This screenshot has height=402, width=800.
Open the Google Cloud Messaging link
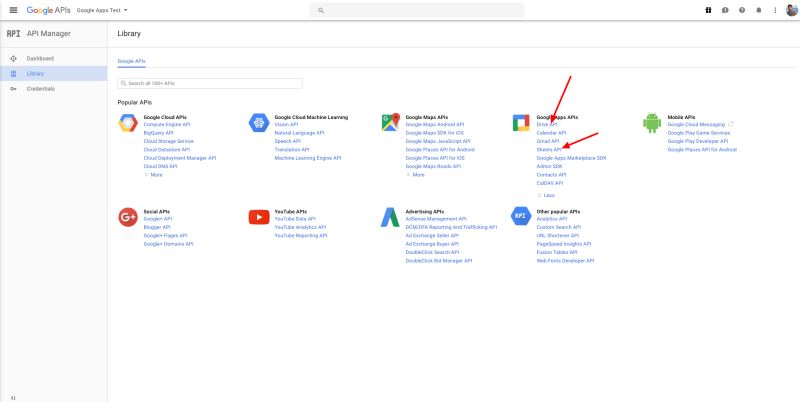pyautogui.click(x=696, y=124)
